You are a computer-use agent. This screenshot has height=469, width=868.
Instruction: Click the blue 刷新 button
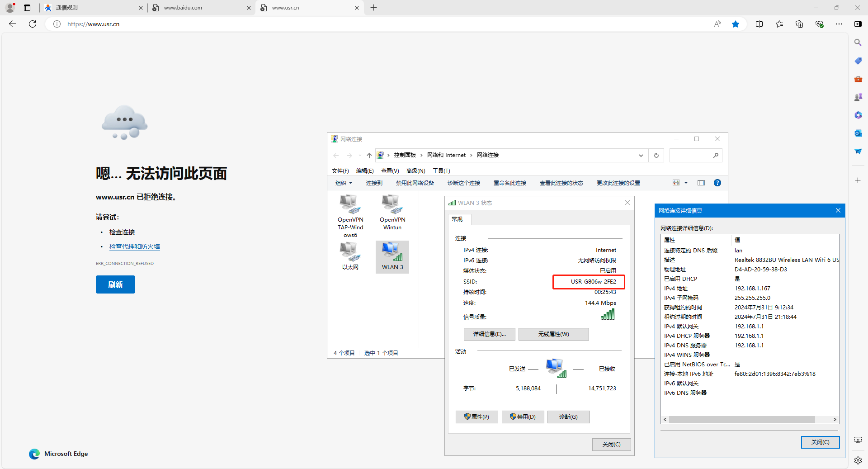pyautogui.click(x=115, y=284)
